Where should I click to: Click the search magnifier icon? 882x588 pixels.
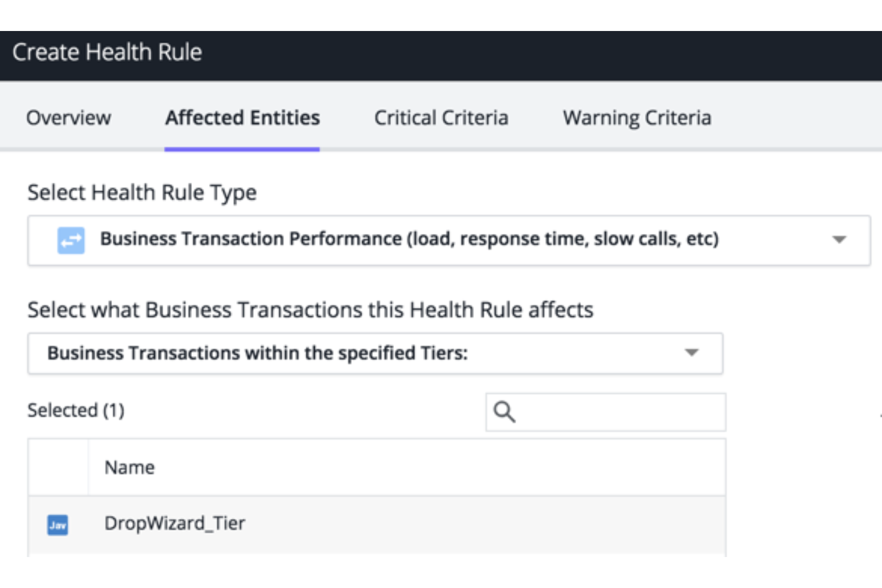[x=504, y=412]
